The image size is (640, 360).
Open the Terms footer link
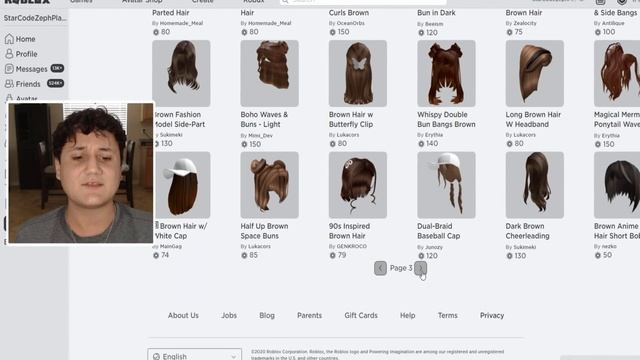coord(448,316)
